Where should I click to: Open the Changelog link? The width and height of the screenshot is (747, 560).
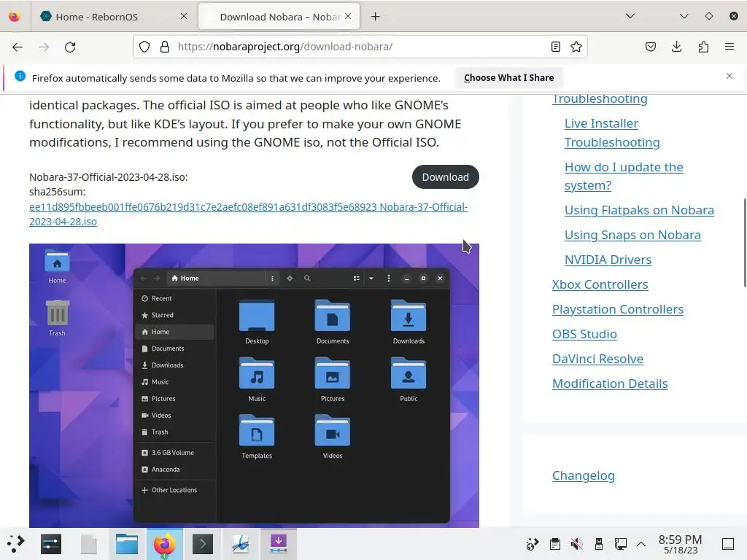tap(583, 475)
